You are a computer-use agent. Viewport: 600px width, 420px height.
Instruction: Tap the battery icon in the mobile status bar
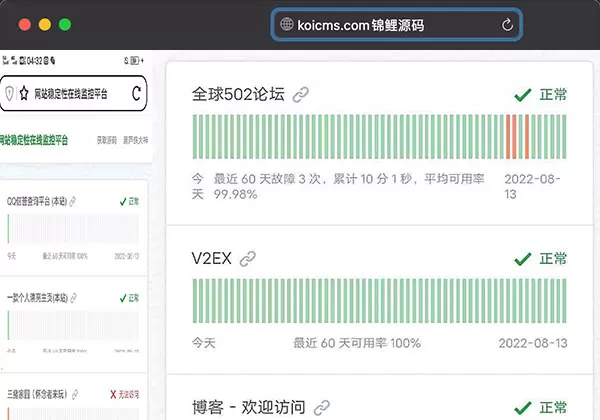coord(134,60)
